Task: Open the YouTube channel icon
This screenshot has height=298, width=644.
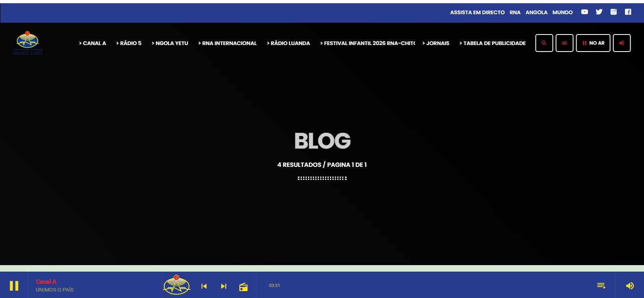Action: tap(584, 12)
